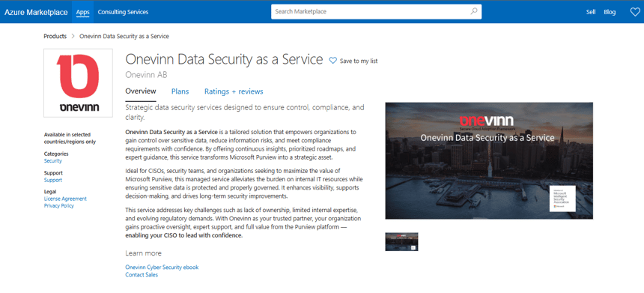Screen dimensions: 644x293
Task: Click the 'Strategic data security services' summary line
Action: (245, 112)
